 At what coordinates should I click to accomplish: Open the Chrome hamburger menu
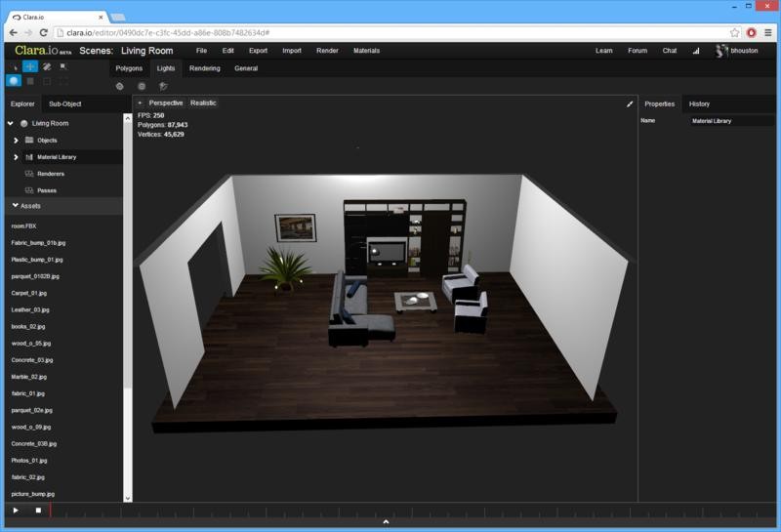[766, 32]
